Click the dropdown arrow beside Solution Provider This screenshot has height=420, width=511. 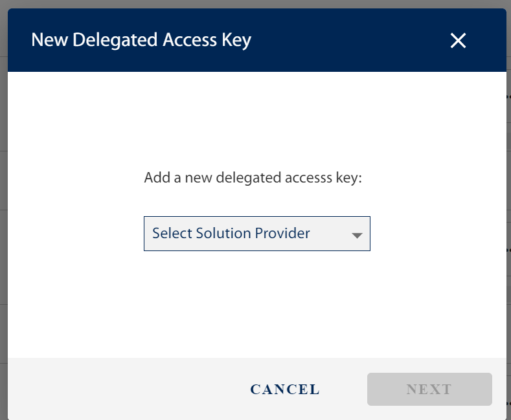click(357, 236)
